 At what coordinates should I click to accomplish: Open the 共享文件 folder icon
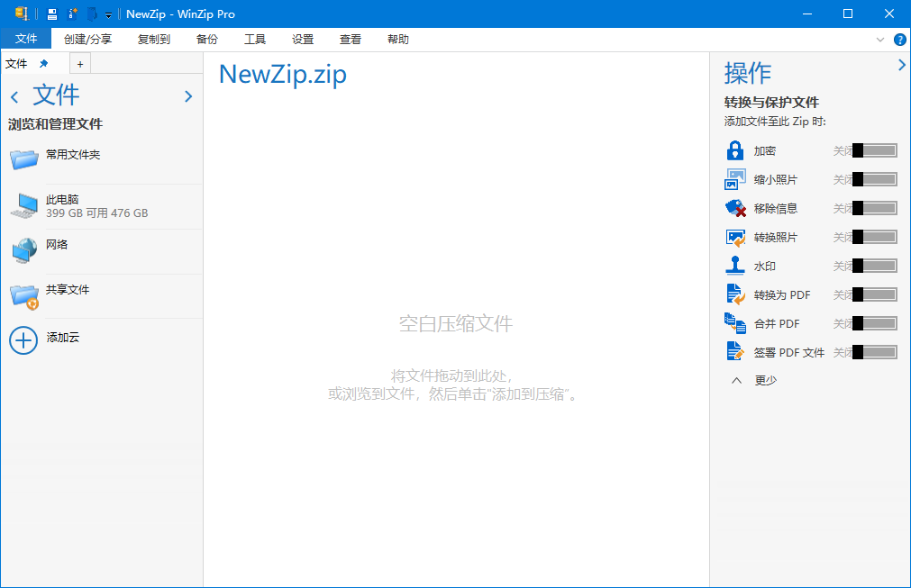pyautogui.click(x=24, y=295)
